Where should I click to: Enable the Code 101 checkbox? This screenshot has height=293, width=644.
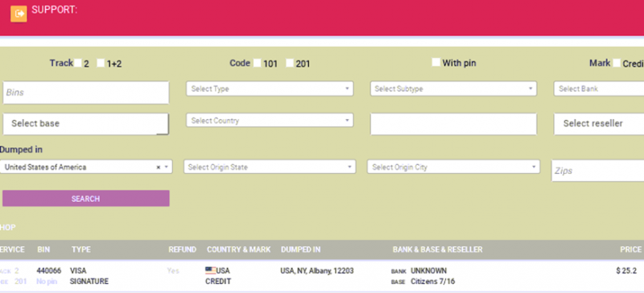[x=257, y=63]
